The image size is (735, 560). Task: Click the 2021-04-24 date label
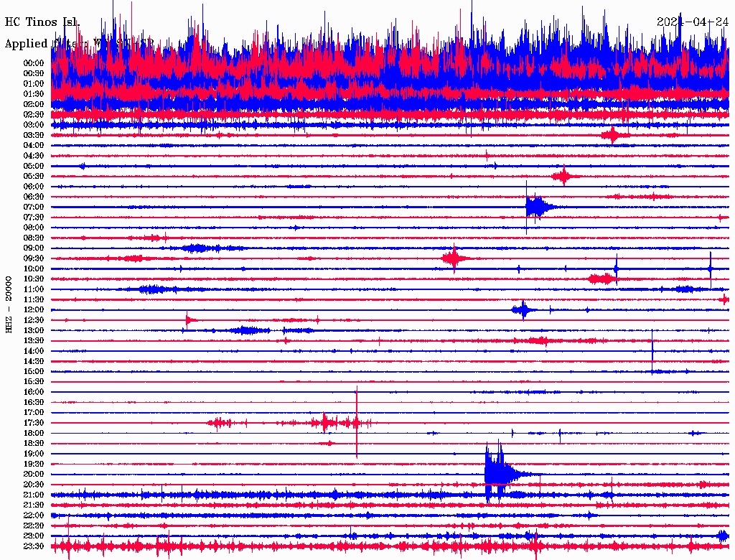pyautogui.click(x=693, y=22)
